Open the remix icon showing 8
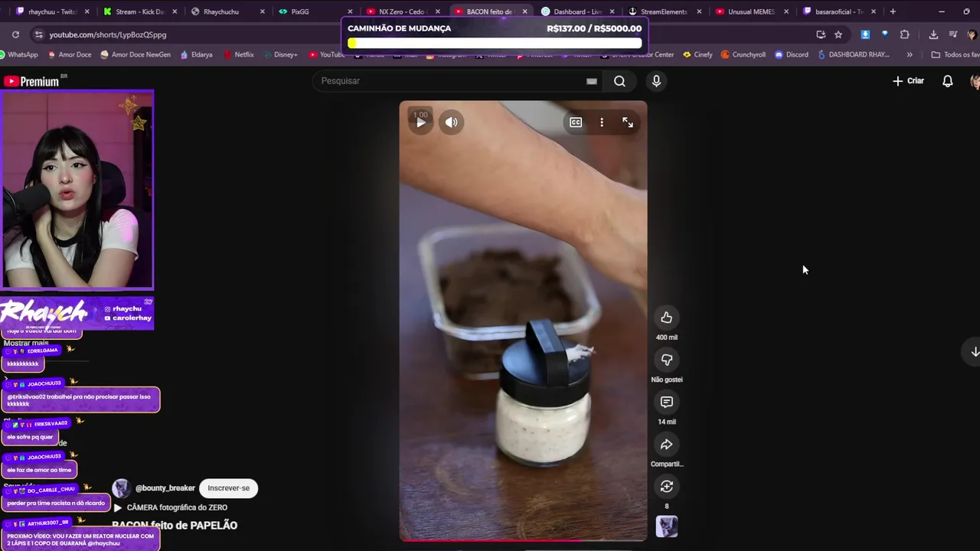 666,487
